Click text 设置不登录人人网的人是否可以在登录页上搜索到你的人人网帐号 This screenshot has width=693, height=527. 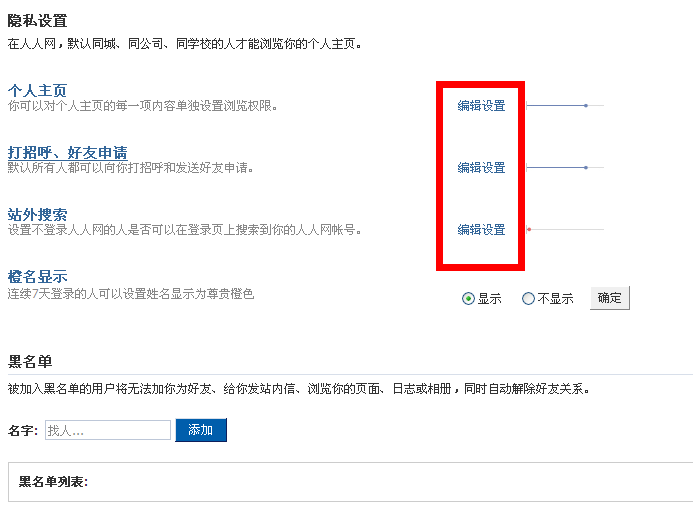tap(184, 229)
